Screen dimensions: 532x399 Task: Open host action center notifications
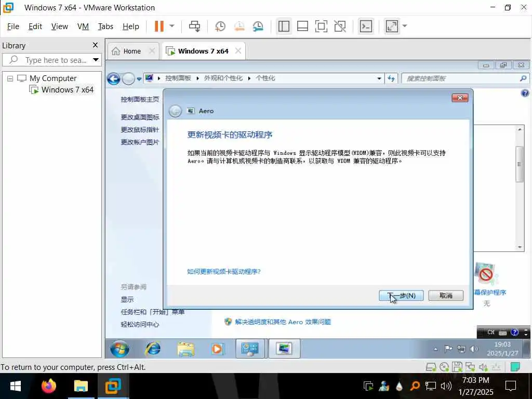tap(510, 386)
